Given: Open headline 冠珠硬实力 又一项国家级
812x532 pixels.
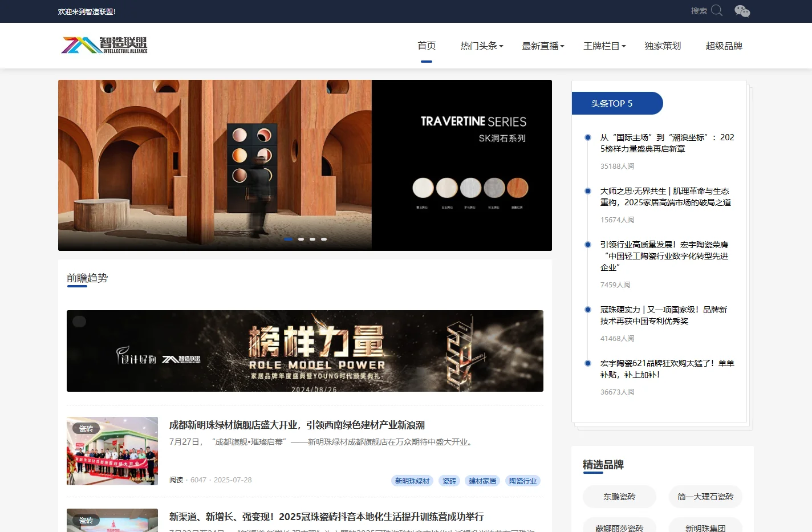Looking at the screenshot, I should (664, 315).
